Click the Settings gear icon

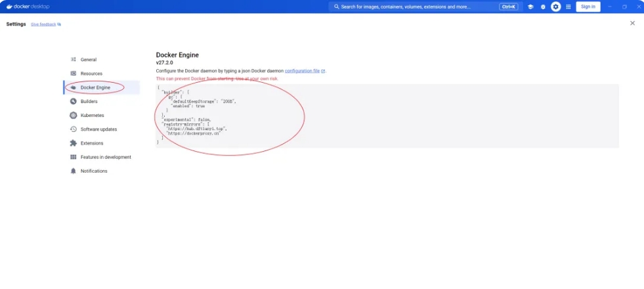click(555, 7)
